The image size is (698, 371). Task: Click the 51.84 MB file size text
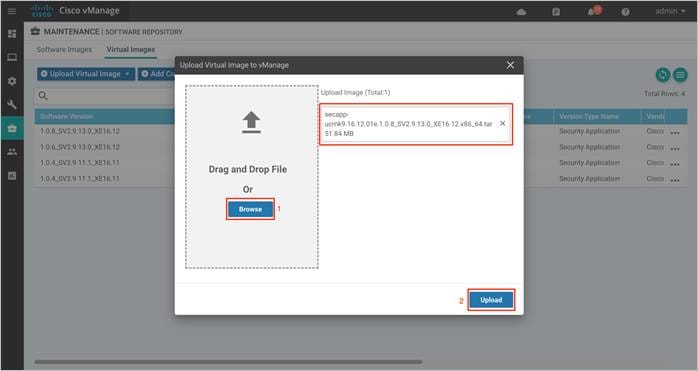pos(339,134)
